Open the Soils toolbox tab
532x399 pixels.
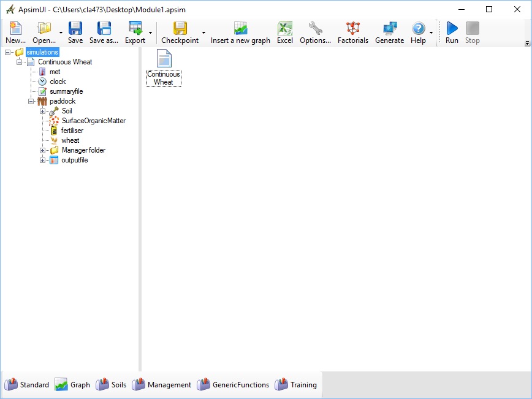click(111, 384)
